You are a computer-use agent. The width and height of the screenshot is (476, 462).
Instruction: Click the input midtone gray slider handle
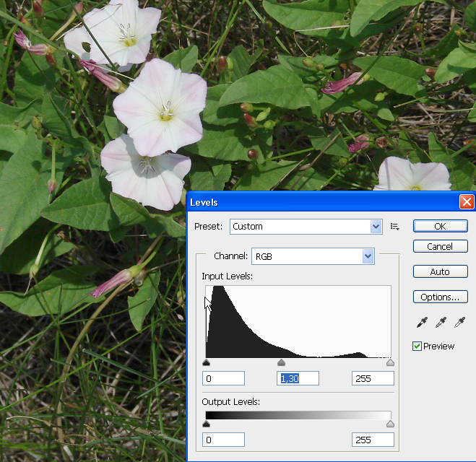(x=282, y=363)
